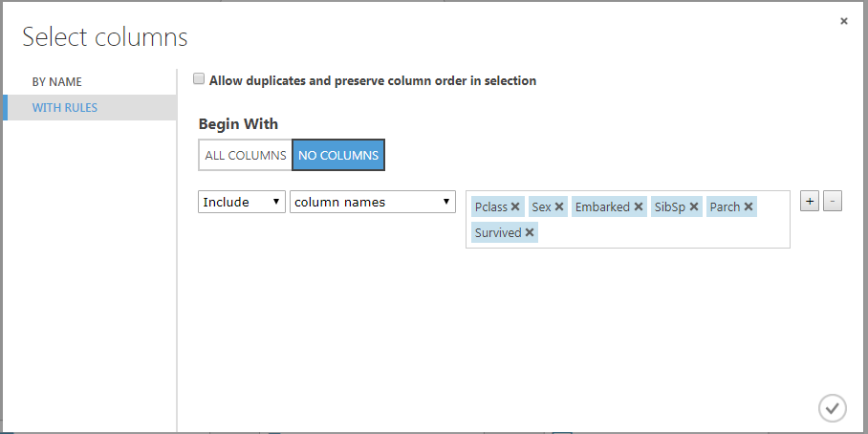Switch to the WITH RULES tab
Viewport: 868px width, 434px height.
65,108
